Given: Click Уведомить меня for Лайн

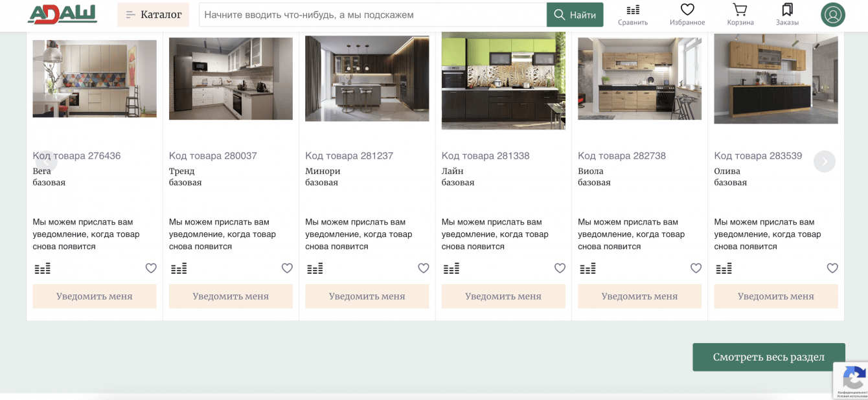Looking at the screenshot, I should [503, 296].
